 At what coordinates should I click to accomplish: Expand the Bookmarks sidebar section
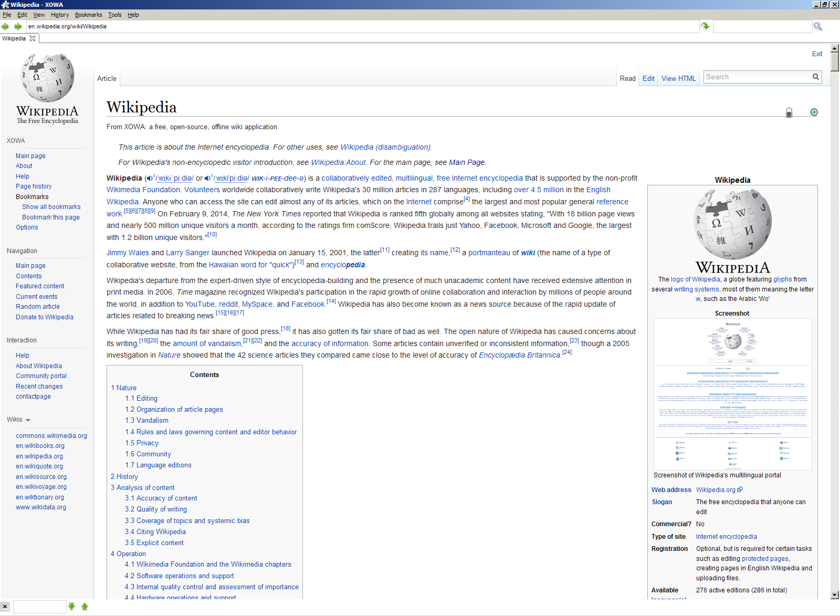click(32, 197)
